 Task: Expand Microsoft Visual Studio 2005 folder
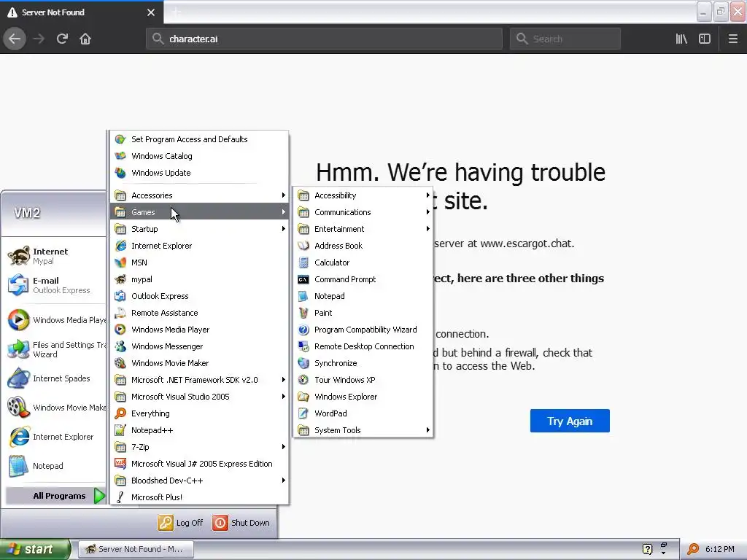(199, 397)
